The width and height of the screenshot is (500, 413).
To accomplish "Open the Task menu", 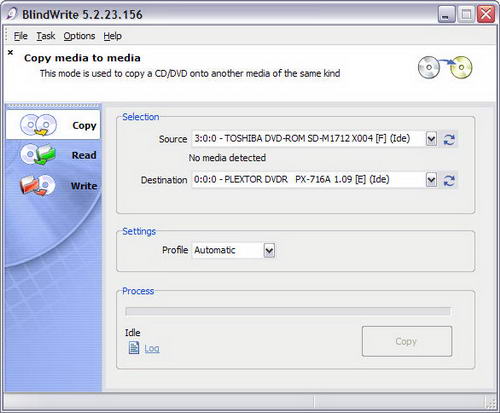I will tap(46, 36).
